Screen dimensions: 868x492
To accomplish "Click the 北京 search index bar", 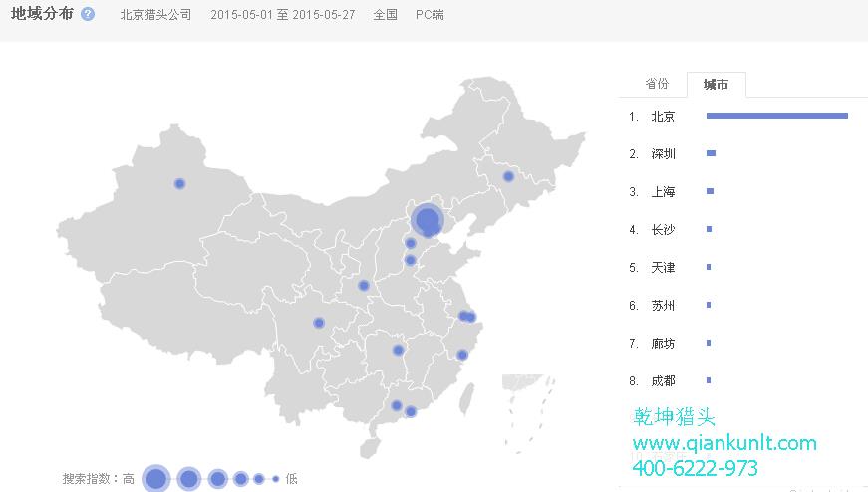I will coord(776,116).
